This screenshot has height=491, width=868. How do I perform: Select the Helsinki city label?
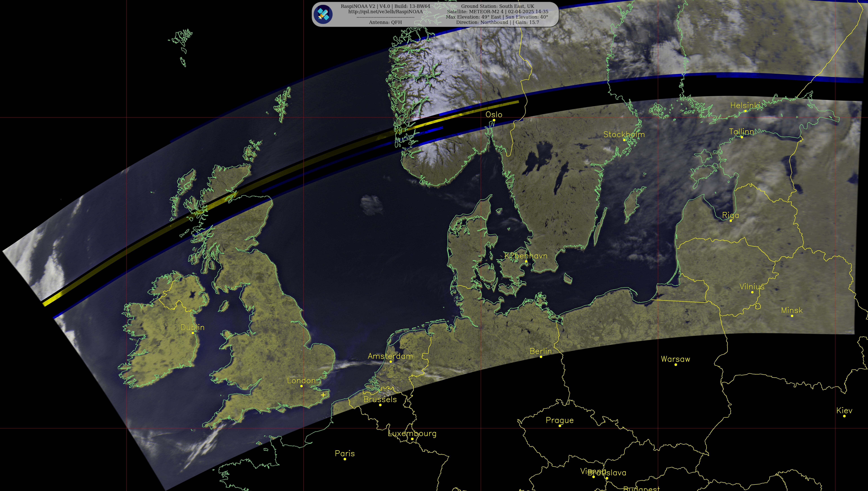tap(745, 106)
